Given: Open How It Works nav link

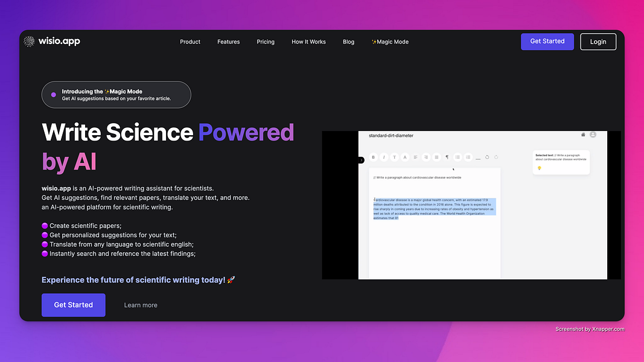Looking at the screenshot, I should [x=308, y=42].
